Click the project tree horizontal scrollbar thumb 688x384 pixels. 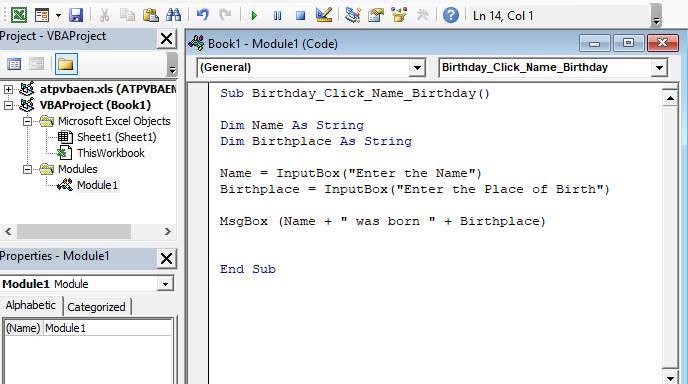(x=74, y=231)
